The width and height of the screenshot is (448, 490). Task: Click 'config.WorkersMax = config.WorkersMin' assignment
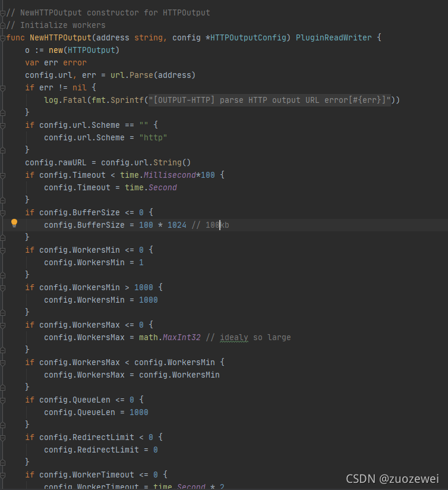point(132,375)
